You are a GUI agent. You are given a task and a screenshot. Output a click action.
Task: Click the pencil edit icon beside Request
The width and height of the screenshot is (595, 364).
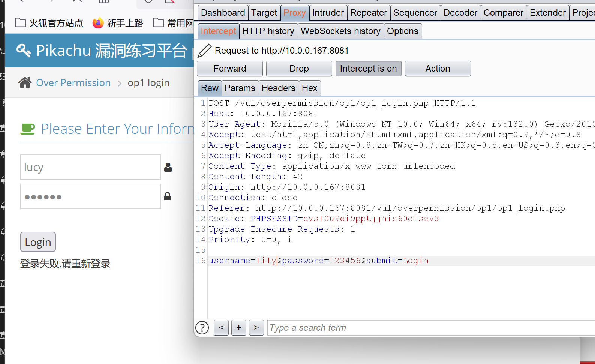tap(204, 51)
